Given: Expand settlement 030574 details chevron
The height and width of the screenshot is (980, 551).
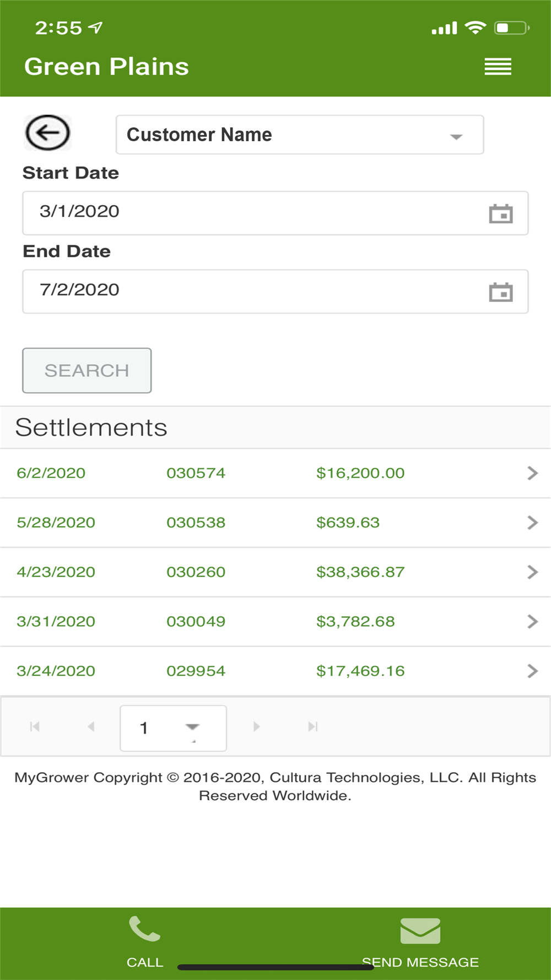Looking at the screenshot, I should 532,473.
